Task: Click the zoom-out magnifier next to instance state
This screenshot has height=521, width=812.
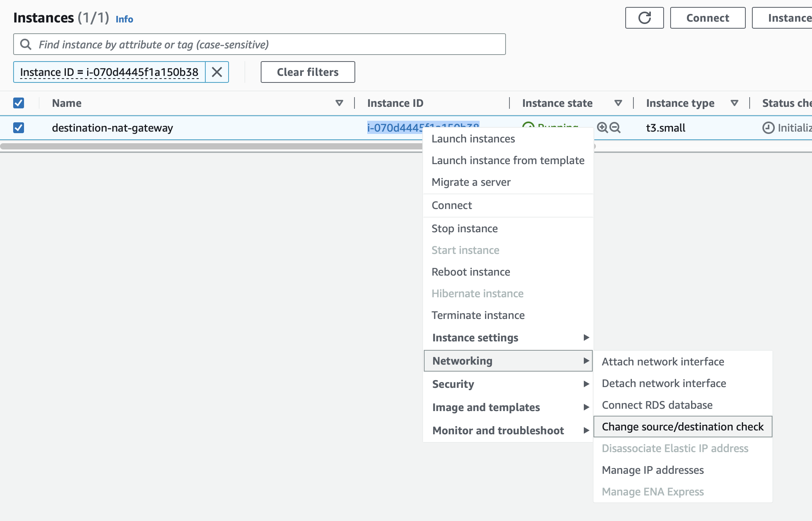Action: [614, 127]
